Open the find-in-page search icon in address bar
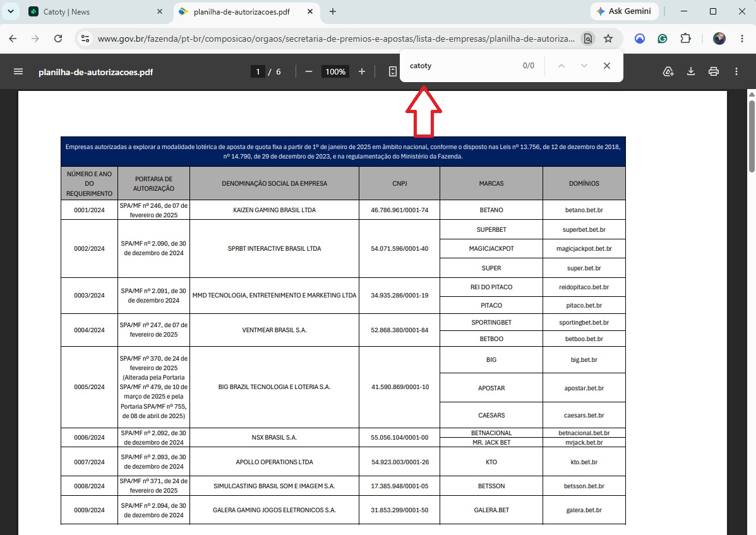The width and height of the screenshot is (756, 535). coord(588,39)
